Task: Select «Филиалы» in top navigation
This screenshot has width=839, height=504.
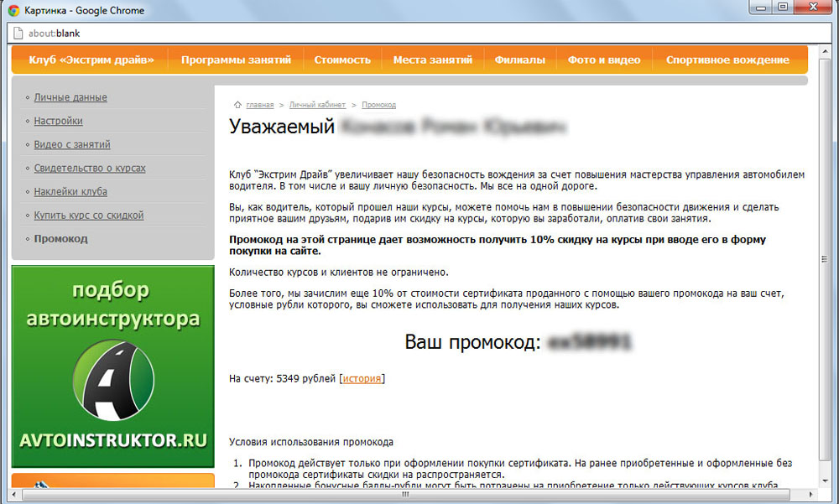Action: pyautogui.click(x=520, y=60)
